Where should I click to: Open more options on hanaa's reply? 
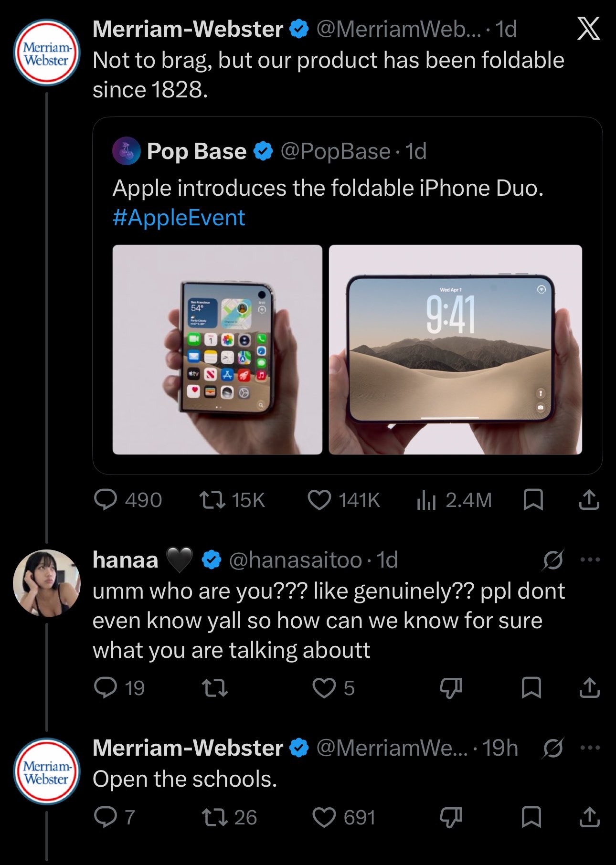coord(590,559)
